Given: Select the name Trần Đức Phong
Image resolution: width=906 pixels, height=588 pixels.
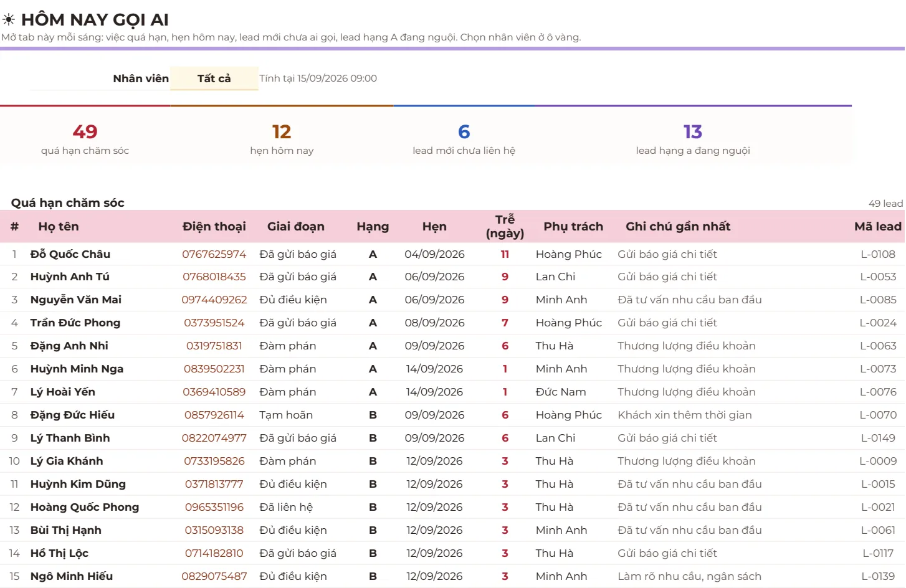Looking at the screenshot, I should 75,323.
